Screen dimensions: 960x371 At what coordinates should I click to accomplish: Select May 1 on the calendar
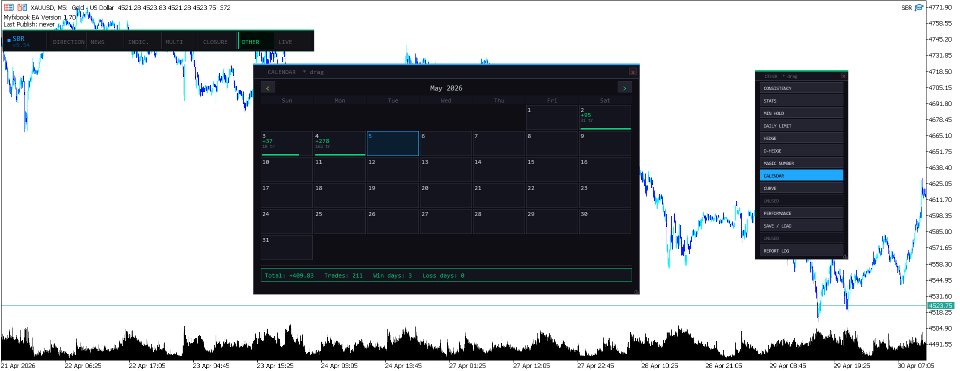click(x=552, y=118)
